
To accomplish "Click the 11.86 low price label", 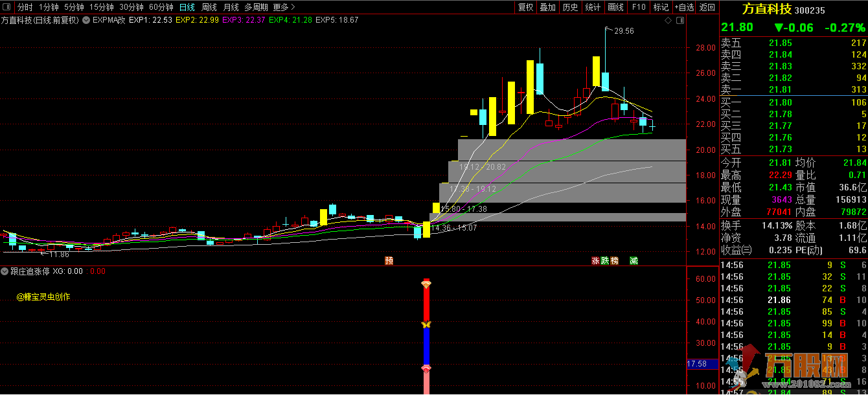I will point(59,254).
